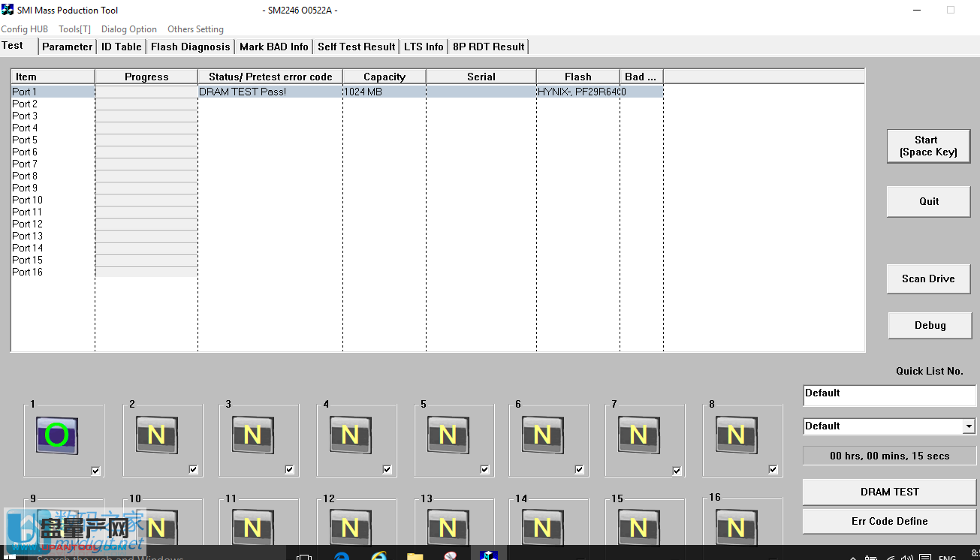
Task: Click the Quick List No. text field
Action: 889,394
